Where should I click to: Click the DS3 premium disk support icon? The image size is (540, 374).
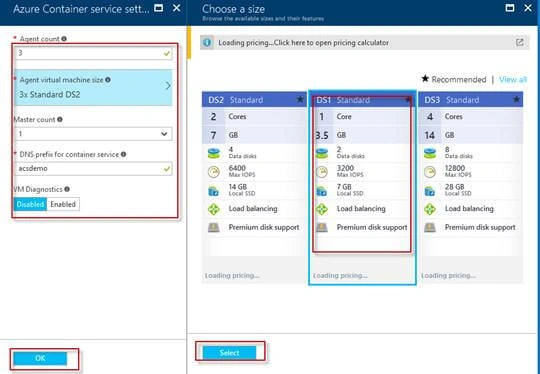pyautogui.click(x=430, y=227)
